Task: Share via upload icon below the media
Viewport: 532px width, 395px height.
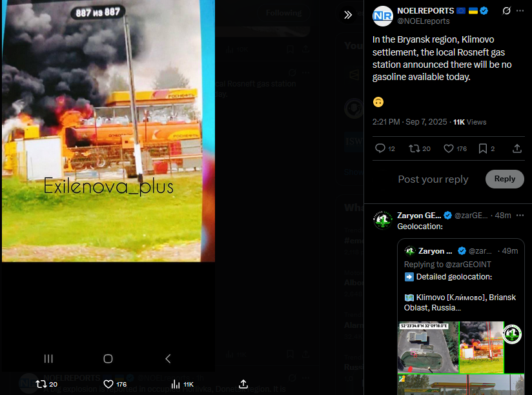Action: [243, 384]
